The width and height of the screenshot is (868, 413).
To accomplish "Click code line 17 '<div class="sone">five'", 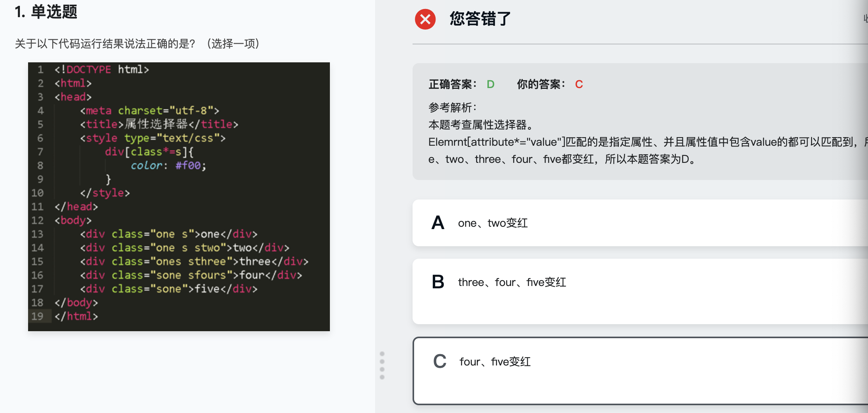I will [169, 289].
